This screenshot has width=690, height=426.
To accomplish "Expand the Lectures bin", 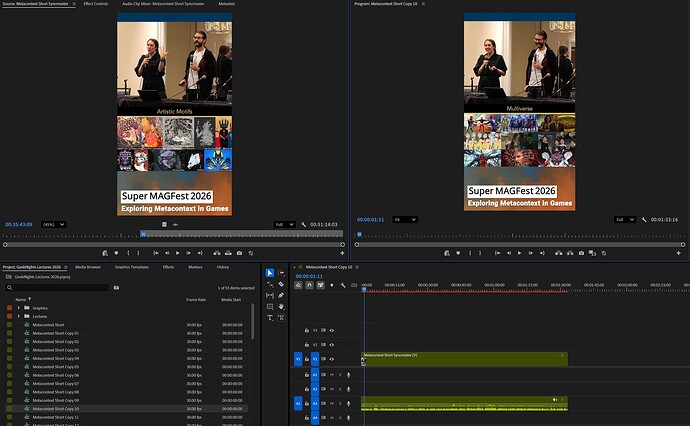I will [18, 316].
